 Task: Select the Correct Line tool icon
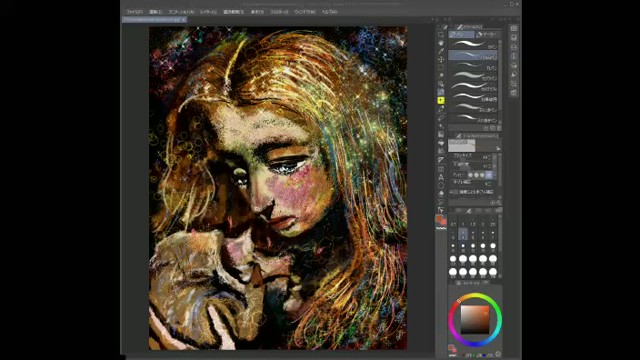pyautogui.click(x=441, y=202)
